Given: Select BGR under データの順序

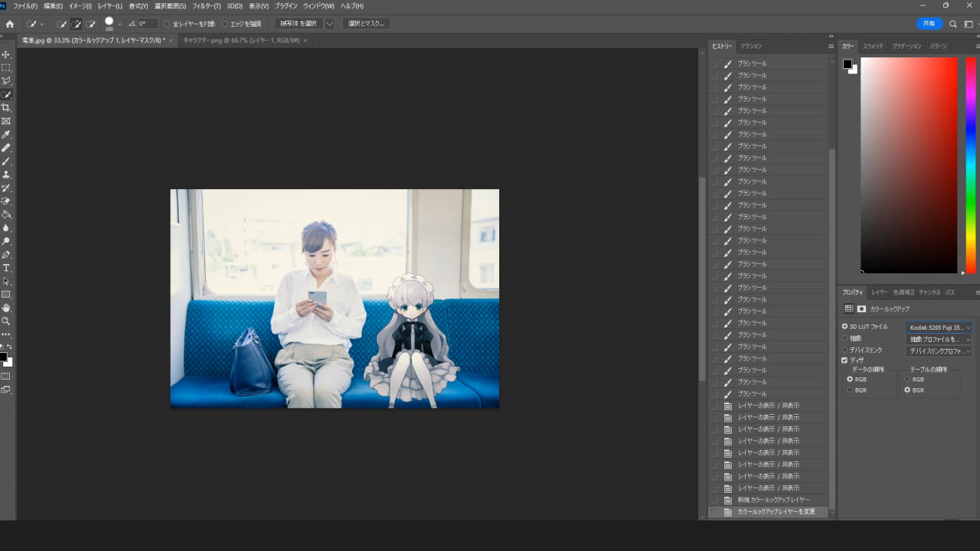Looking at the screenshot, I should point(850,390).
